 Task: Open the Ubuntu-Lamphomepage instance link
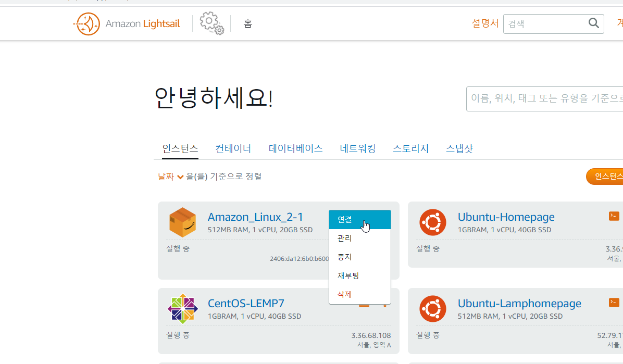pyautogui.click(x=519, y=304)
